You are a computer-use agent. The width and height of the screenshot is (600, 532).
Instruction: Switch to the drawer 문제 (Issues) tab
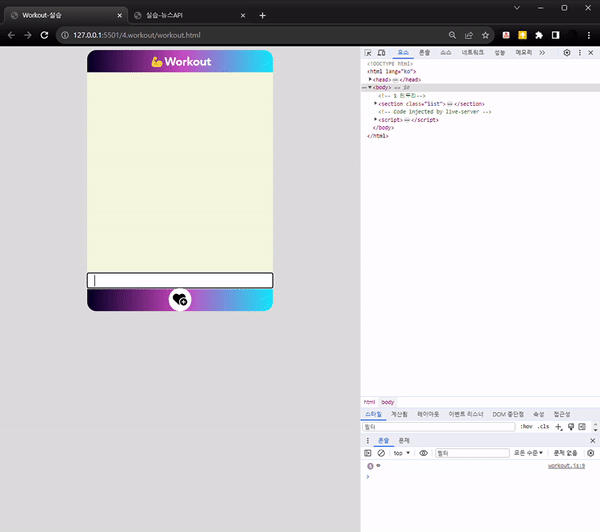(x=404, y=441)
